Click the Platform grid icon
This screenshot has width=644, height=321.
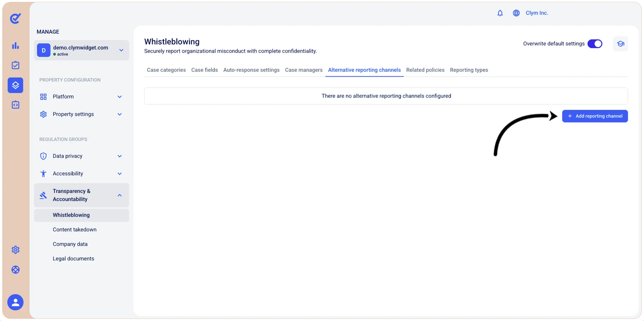(x=43, y=97)
